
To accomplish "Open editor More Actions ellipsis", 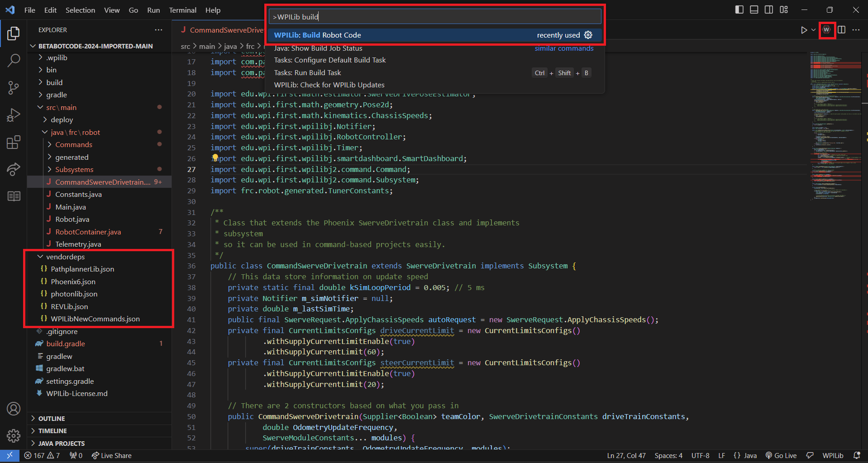I will coord(856,30).
